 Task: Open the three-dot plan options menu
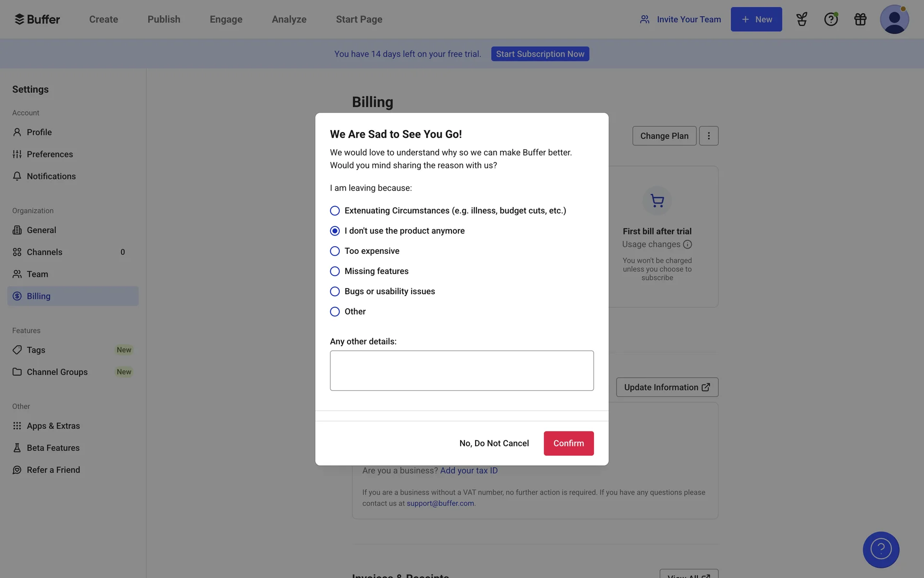tap(708, 136)
